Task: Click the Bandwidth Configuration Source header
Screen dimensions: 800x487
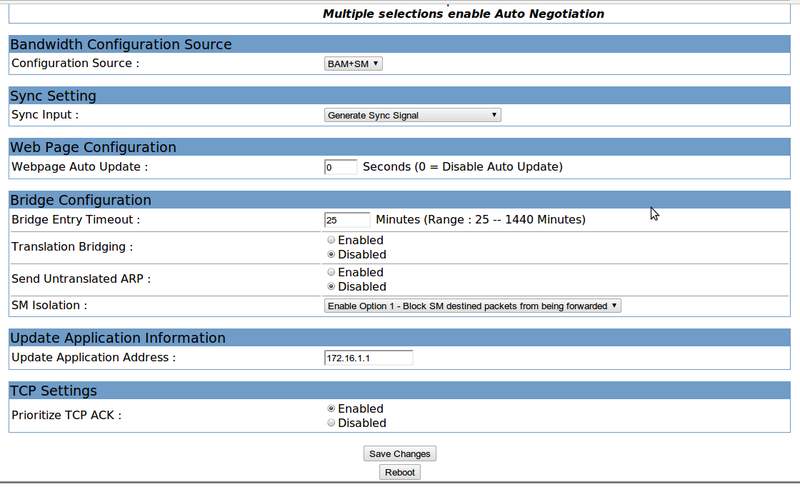Action: click(x=121, y=44)
